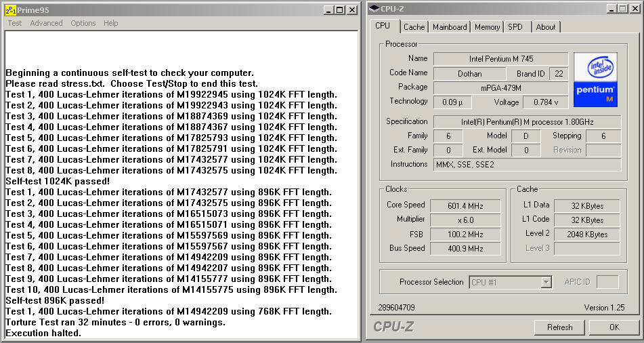
Task: Click the FSB value '100.2 MHz'
Action: 465,235
